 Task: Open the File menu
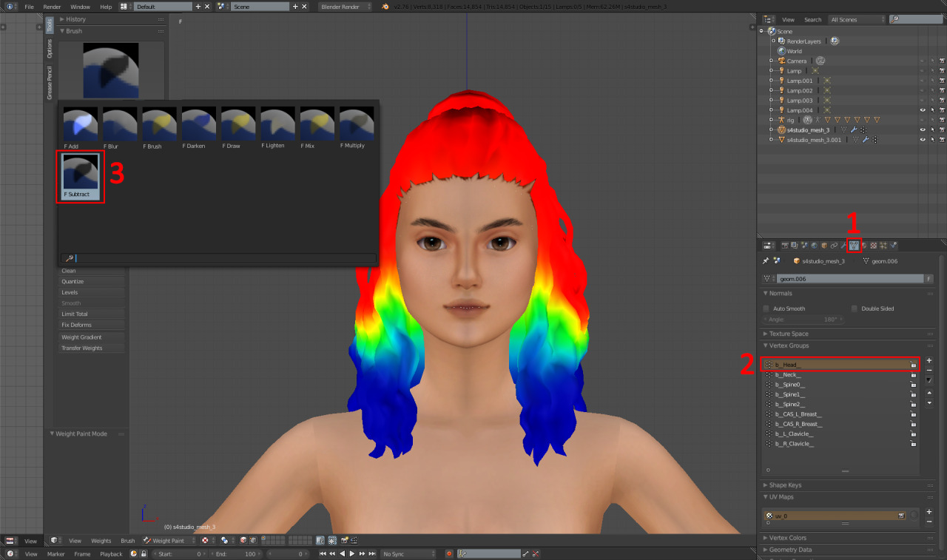pos(29,6)
